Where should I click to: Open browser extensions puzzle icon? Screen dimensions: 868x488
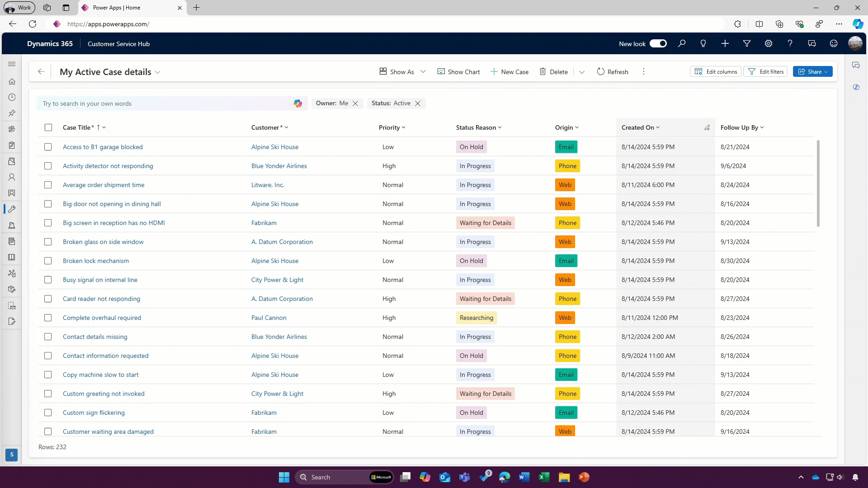click(737, 24)
